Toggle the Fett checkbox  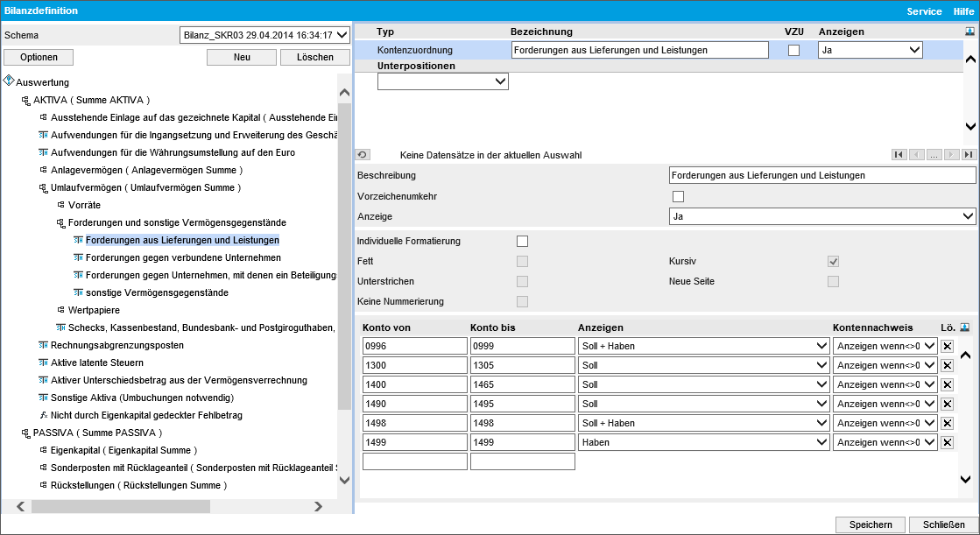click(523, 261)
